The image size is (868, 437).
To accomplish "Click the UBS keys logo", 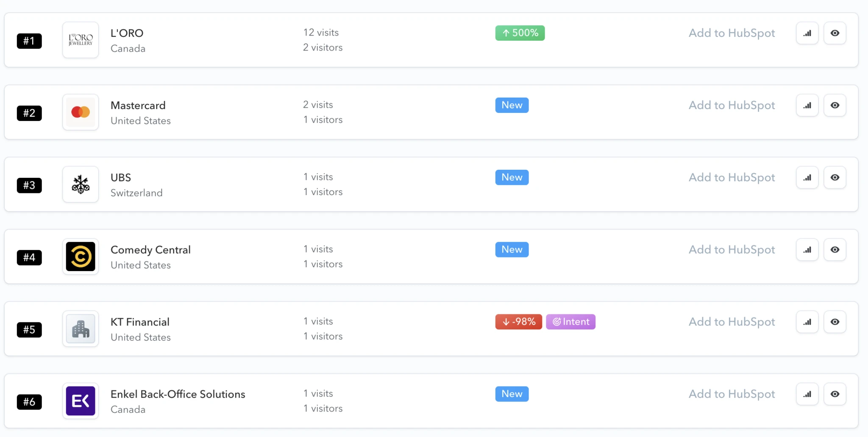I will pyautogui.click(x=81, y=184).
